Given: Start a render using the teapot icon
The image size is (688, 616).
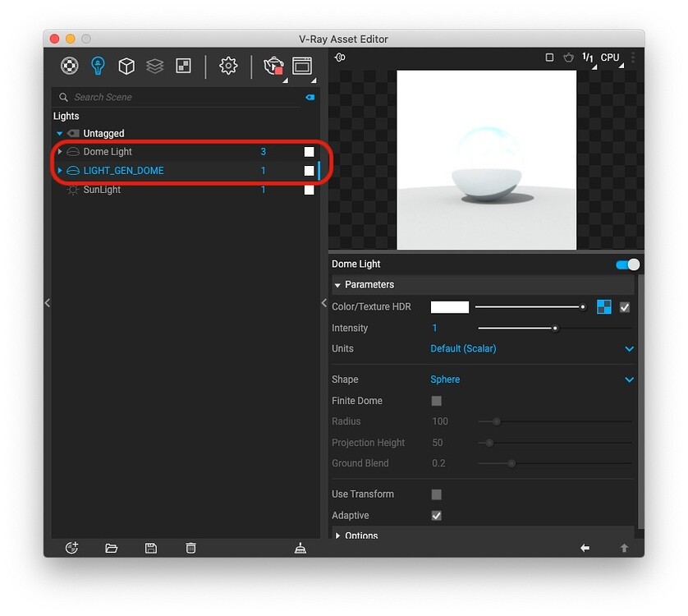Looking at the screenshot, I should tap(273, 66).
